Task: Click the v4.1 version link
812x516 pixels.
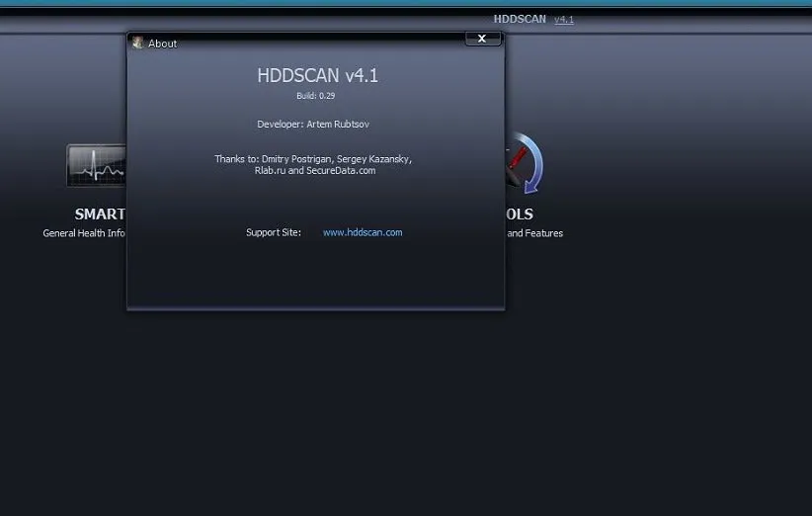Action: (563, 20)
